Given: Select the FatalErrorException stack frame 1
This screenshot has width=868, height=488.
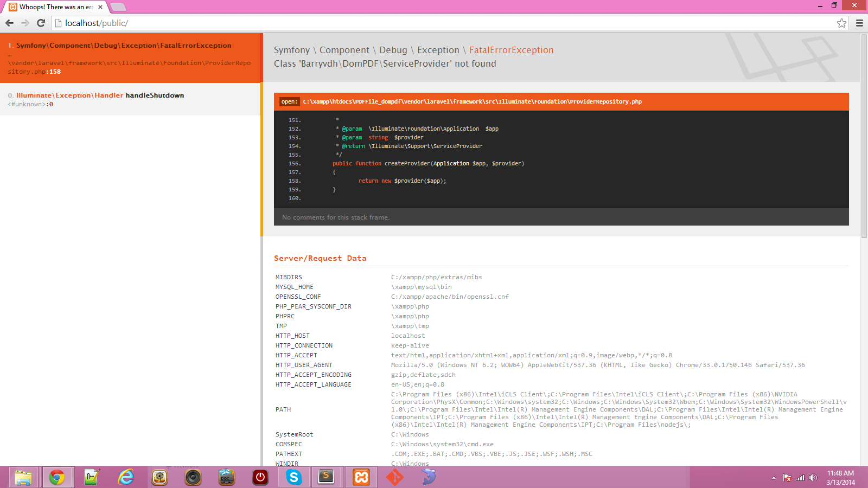Looking at the screenshot, I should (130, 58).
